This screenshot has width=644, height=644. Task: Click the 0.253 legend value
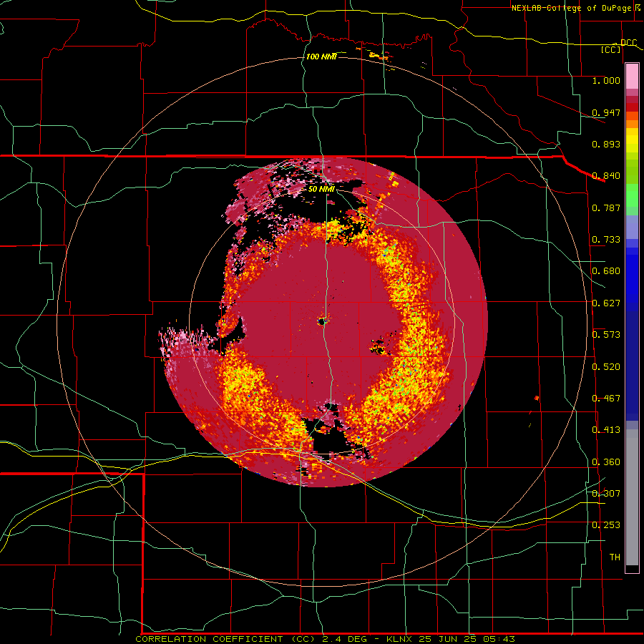tap(606, 525)
